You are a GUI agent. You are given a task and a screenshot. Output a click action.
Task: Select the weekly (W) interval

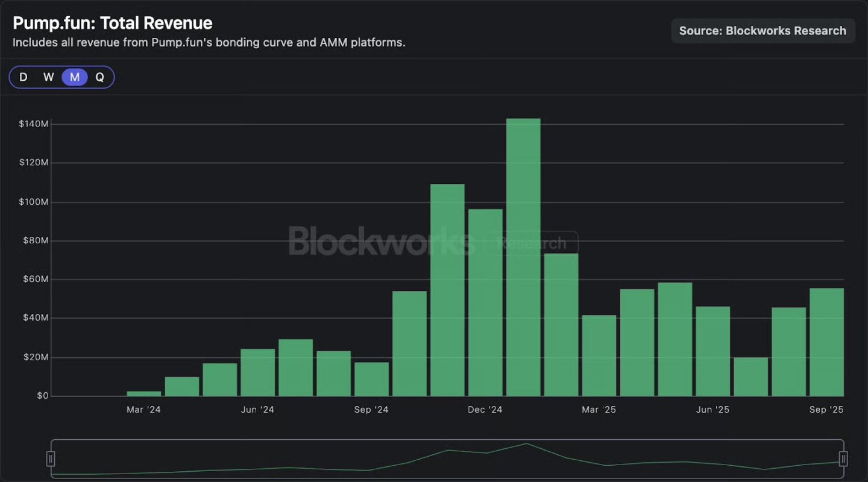(x=49, y=77)
